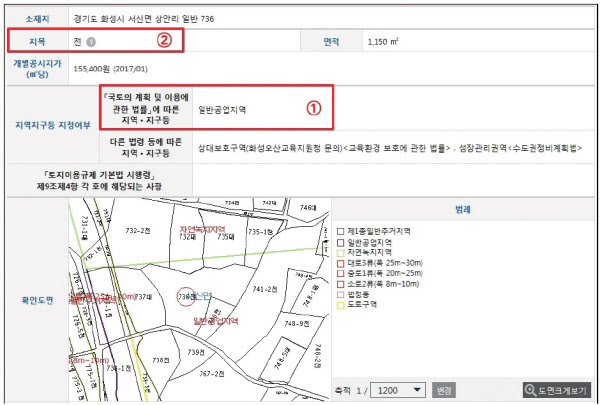Click the 소로2류 legend color box
The width and height of the screenshot is (600, 405).
[341, 285]
